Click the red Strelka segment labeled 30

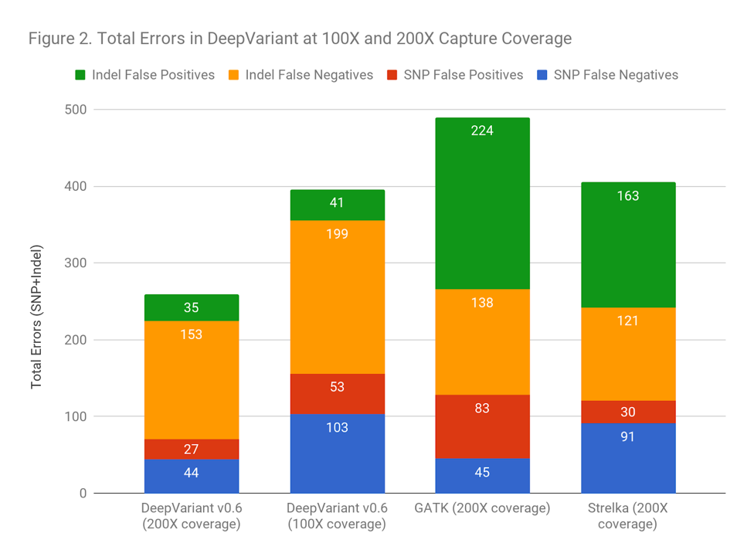[628, 412]
